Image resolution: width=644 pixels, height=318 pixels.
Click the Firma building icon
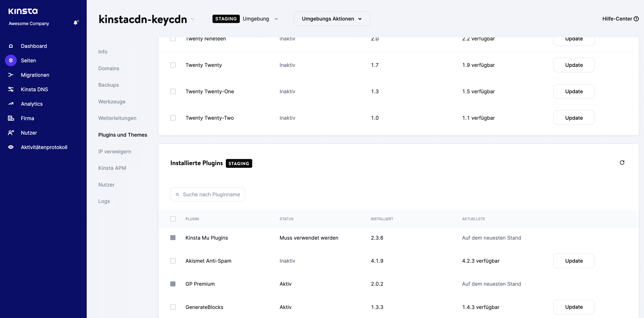click(11, 118)
